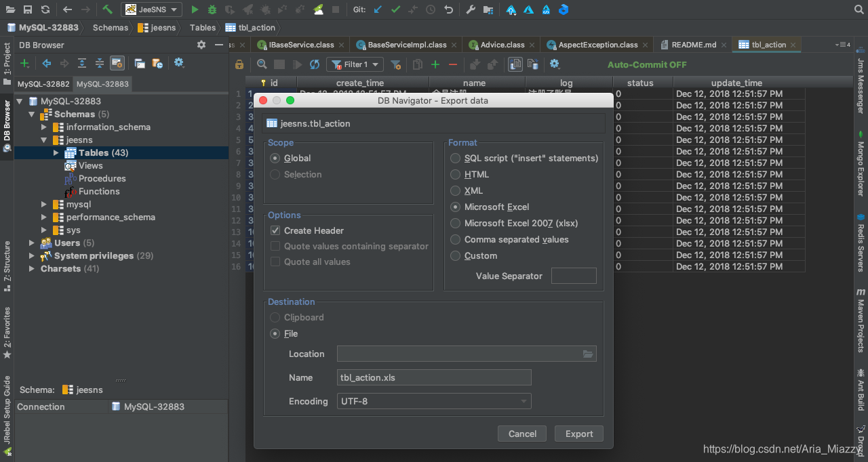Open the Redis Servers side panel
The image size is (868, 462).
861,243
